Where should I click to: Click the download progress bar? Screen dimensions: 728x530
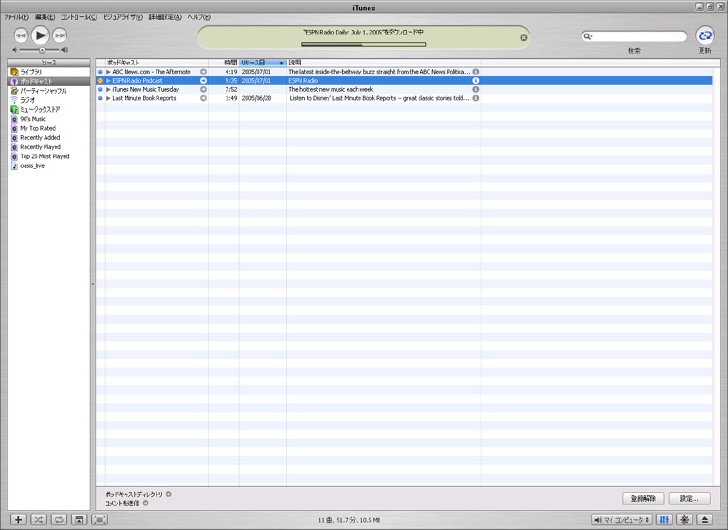click(x=363, y=45)
